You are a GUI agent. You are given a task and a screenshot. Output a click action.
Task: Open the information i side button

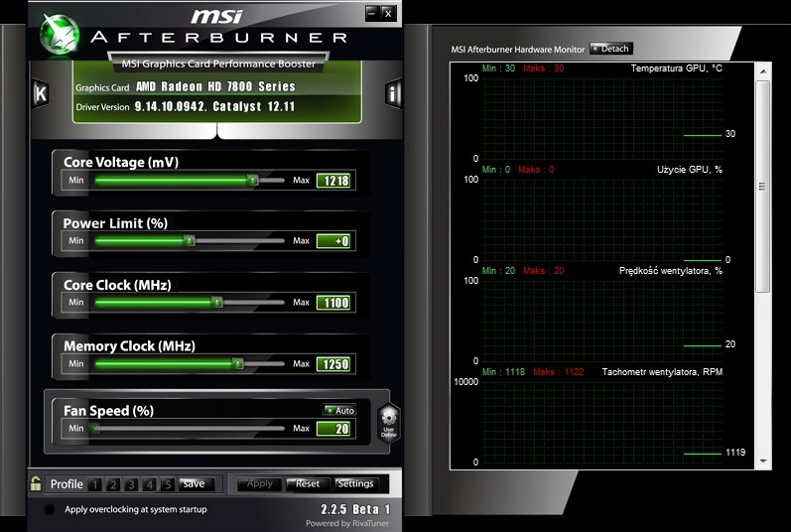393,93
